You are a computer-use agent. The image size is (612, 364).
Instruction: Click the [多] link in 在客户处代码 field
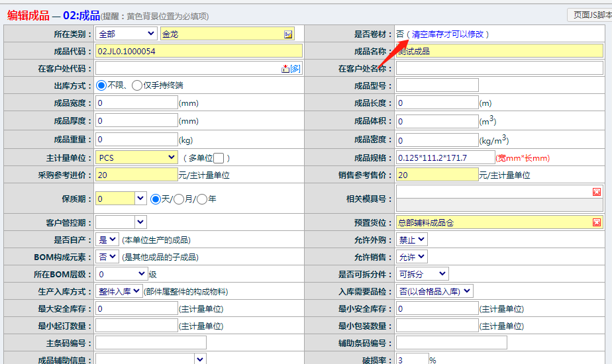tap(295, 68)
